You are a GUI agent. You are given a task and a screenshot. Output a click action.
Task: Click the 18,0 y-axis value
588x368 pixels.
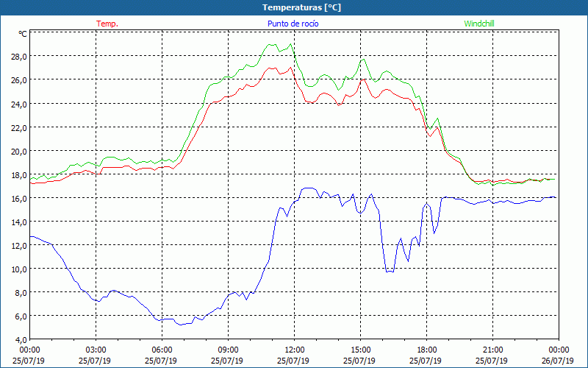pyautogui.click(x=20, y=174)
